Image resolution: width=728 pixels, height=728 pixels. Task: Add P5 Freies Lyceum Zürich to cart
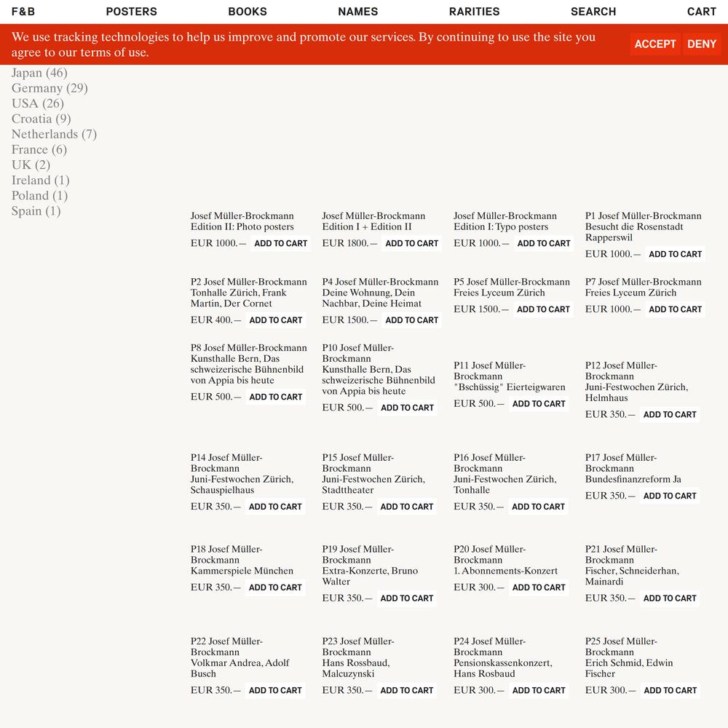[543, 309]
